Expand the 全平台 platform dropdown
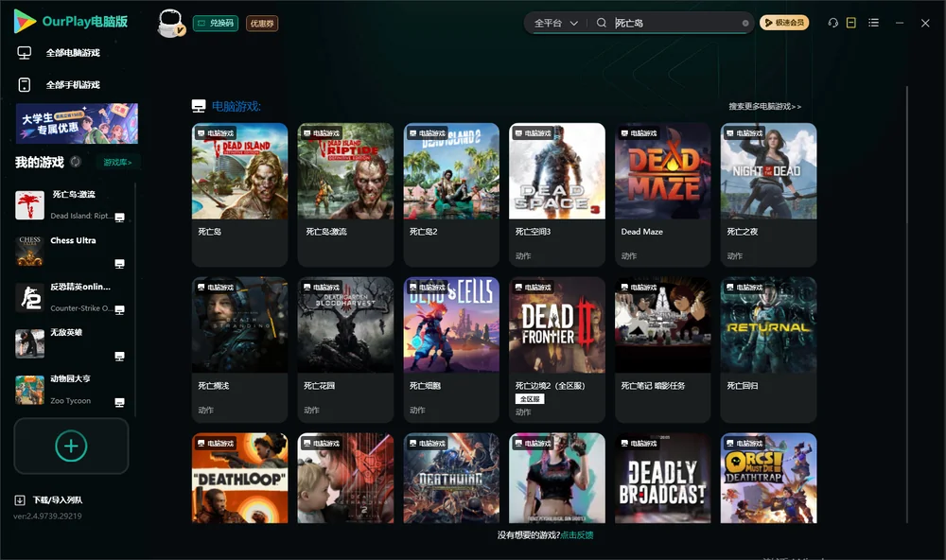Screen dimensions: 946x560 click(x=555, y=23)
